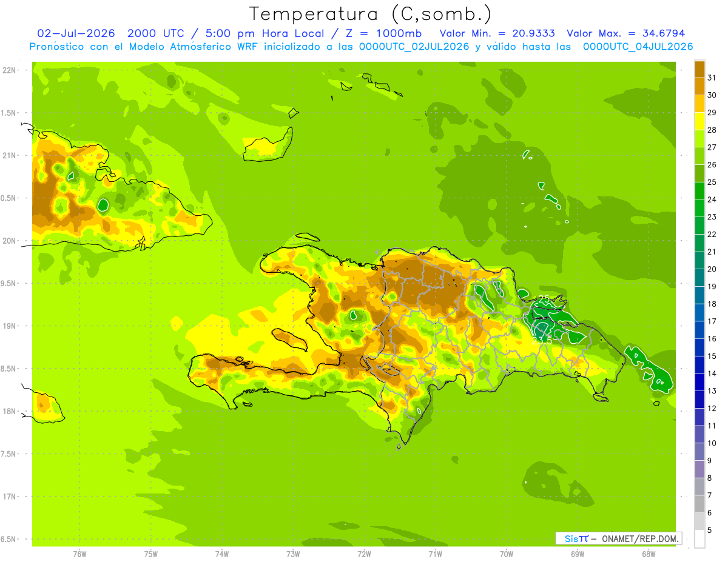The image size is (728, 562).
Task: Click the "0000UTC_04JUL2026" valid-until timestamp
Action: [638, 47]
